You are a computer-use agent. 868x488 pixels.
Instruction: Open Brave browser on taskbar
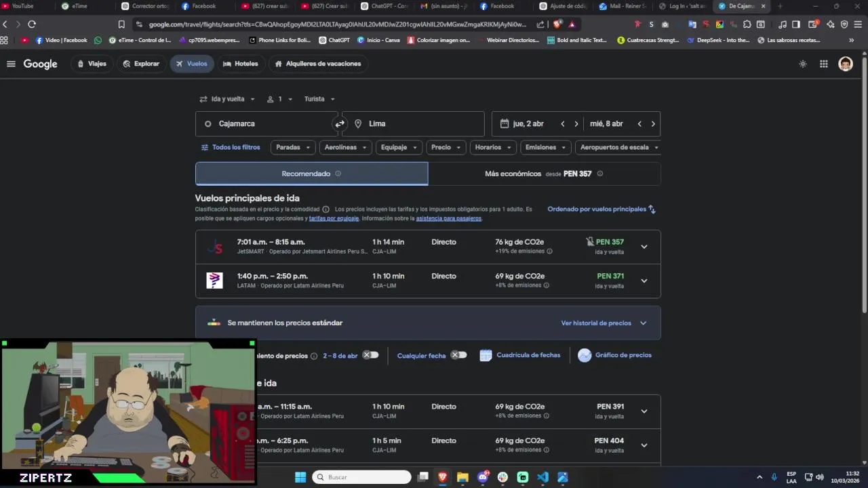coord(443,477)
